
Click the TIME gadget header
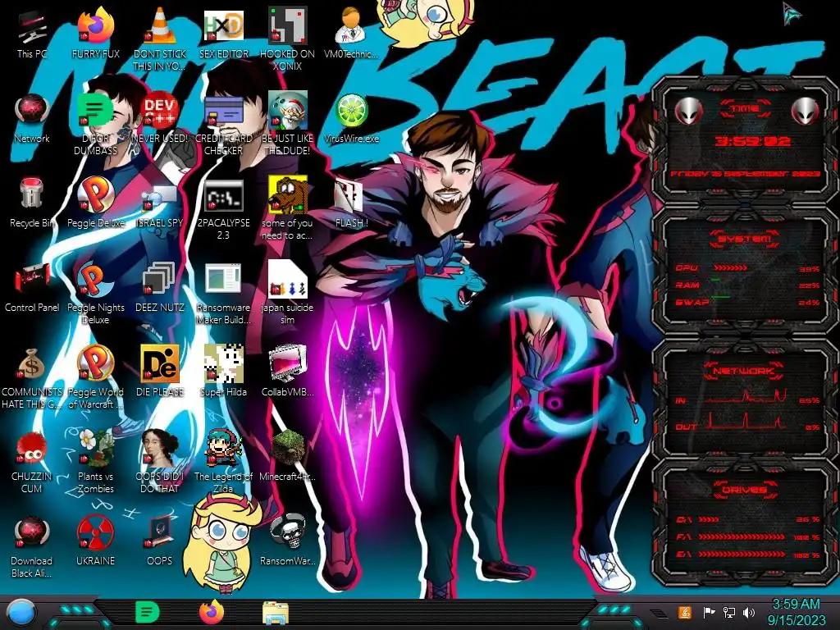pos(744,109)
